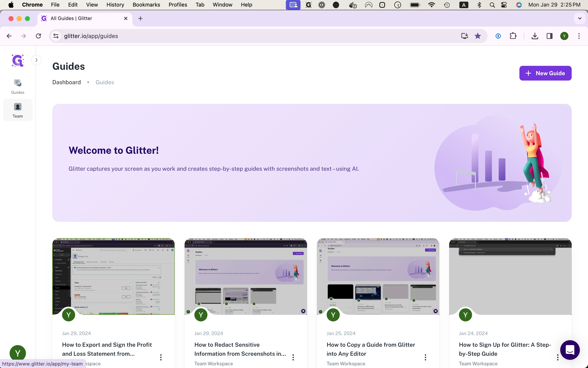Click the Siri icon in menu bar
The height and width of the screenshot is (368, 588).
519,5
